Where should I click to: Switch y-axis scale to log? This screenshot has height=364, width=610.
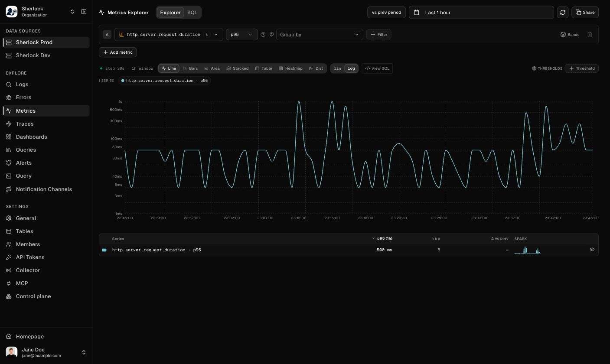pyautogui.click(x=351, y=68)
